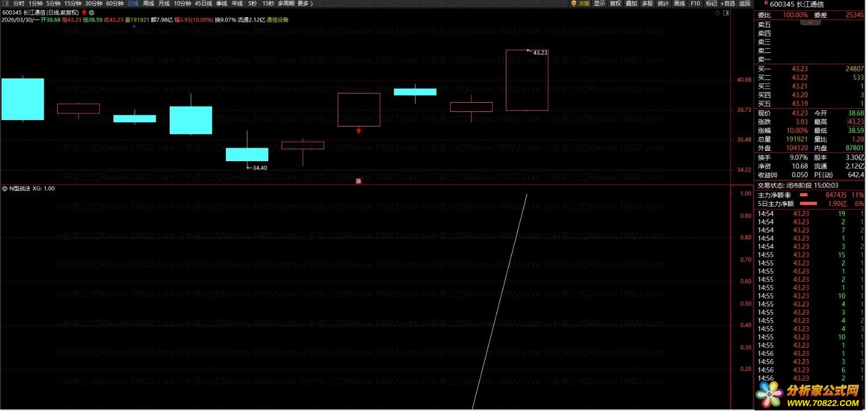
Task: Switch to 年线 yearly chart
Action: point(237,3)
